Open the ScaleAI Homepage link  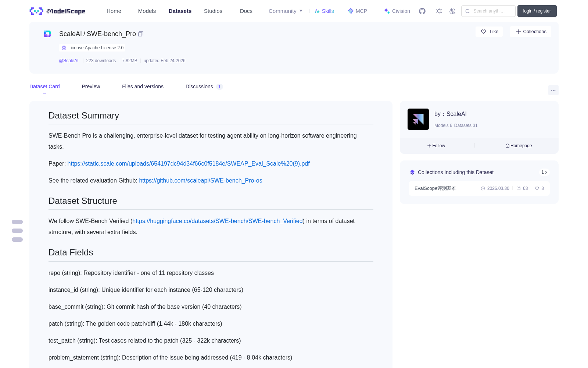pos(519,146)
